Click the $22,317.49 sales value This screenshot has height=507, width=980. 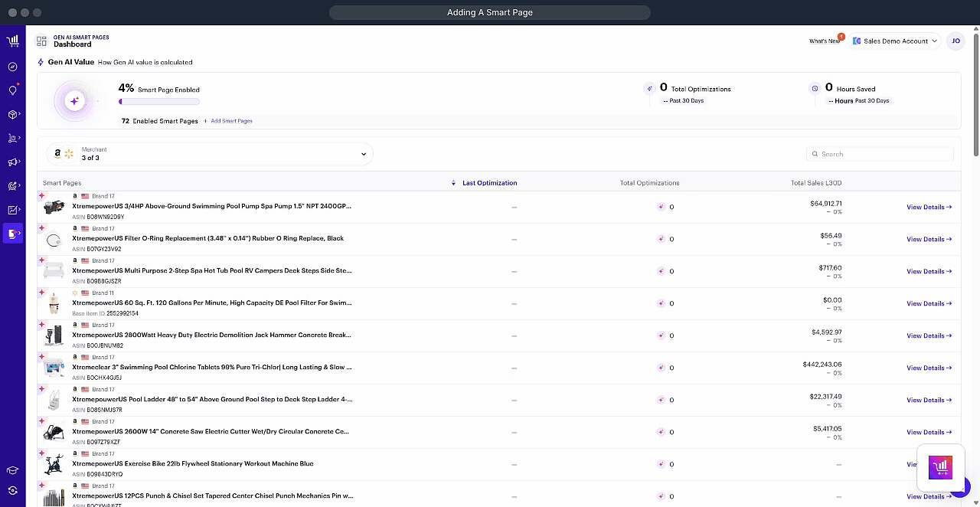pos(825,397)
